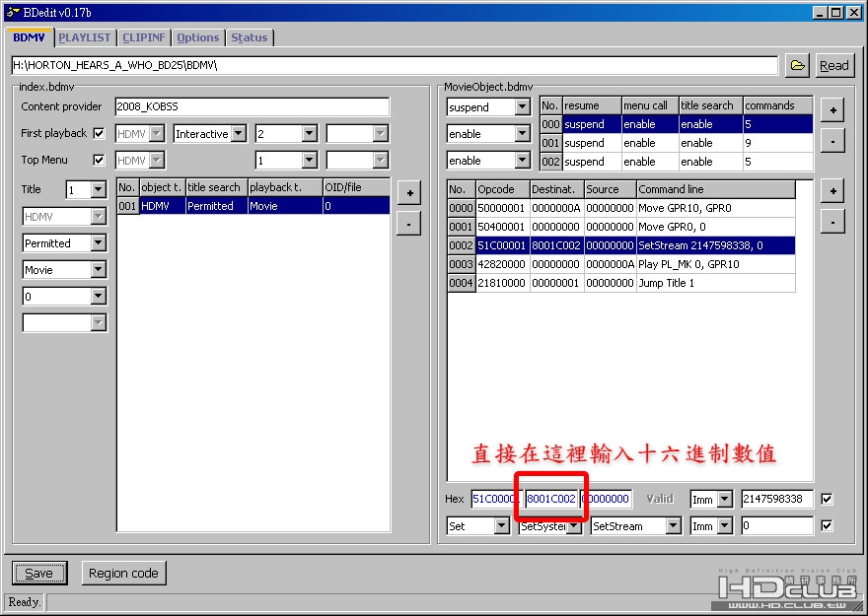868x616 pixels.
Task: Open the OID dropdown showing 0
Action: [x=98, y=296]
